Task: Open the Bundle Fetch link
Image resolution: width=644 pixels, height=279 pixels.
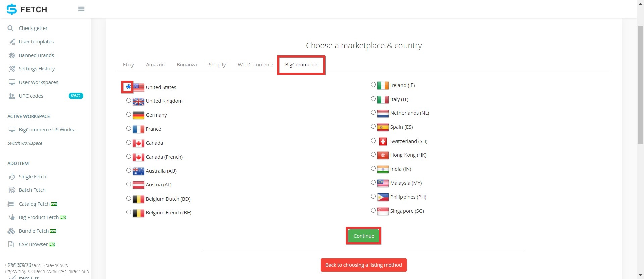Action: click(x=34, y=231)
